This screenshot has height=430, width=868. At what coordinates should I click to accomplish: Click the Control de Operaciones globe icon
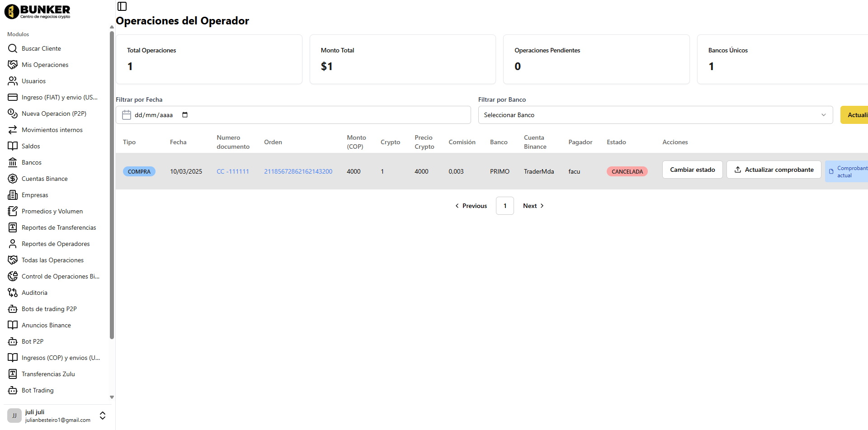(x=13, y=276)
